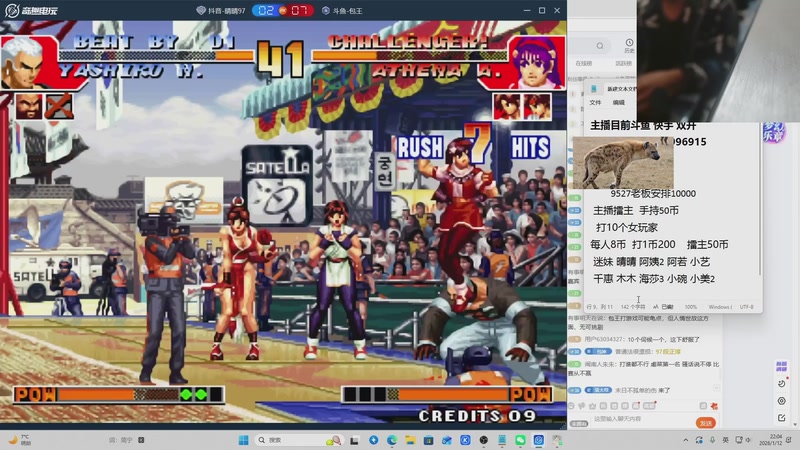The width and height of the screenshot is (800, 450).
Task: Click the game platform logo in the title bar
Action: (x=31, y=10)
